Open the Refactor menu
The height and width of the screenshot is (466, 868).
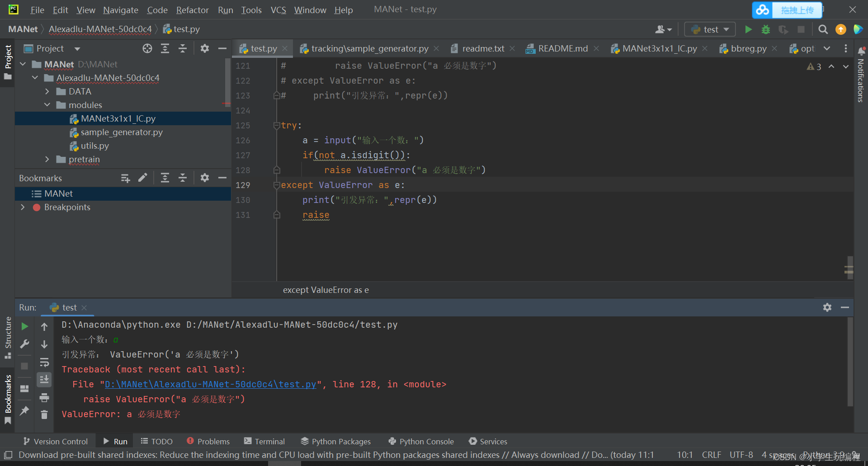192,10
